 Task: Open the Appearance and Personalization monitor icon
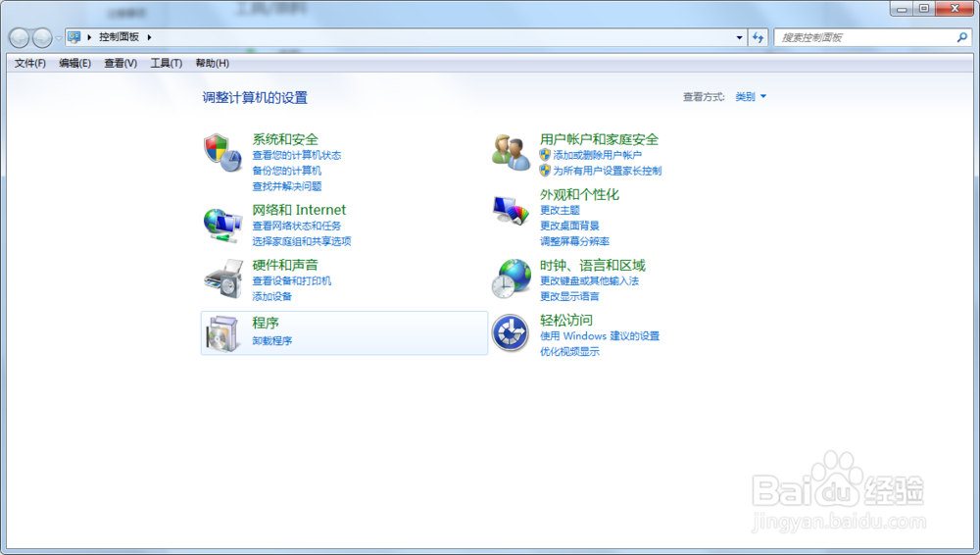(x=511, y=210)
